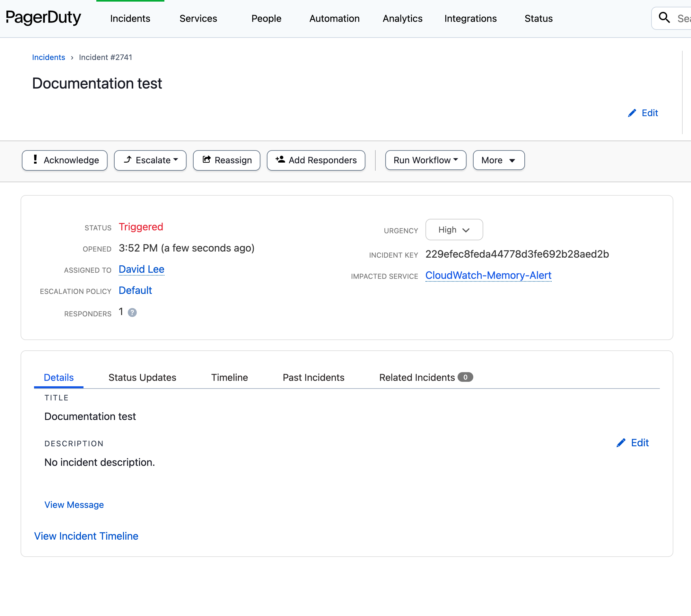Expand the Run Workflow dropdown
The height and width of the screenshot is (616, 691).
pos(425,160)
